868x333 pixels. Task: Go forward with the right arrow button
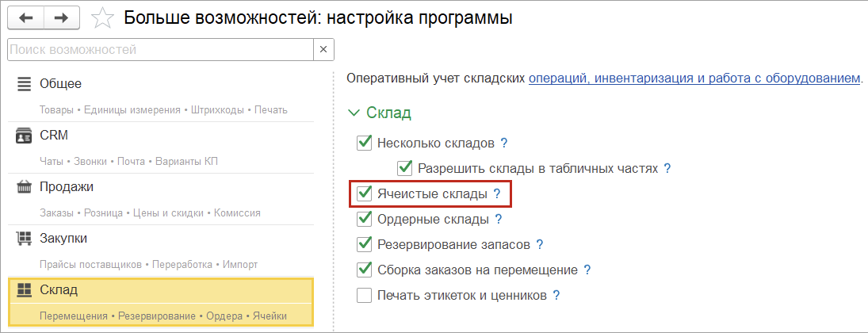click(x=62, y=18)
